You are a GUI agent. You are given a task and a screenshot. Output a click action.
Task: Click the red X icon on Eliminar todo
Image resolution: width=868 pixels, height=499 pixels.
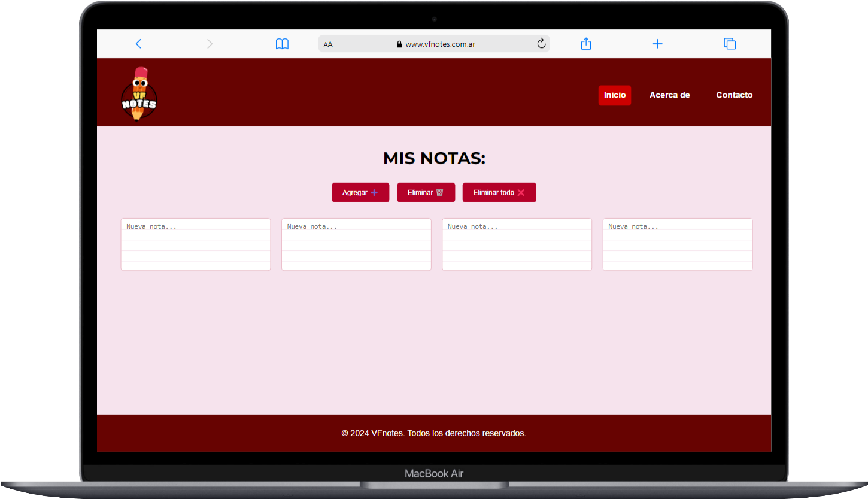[520, 192]
